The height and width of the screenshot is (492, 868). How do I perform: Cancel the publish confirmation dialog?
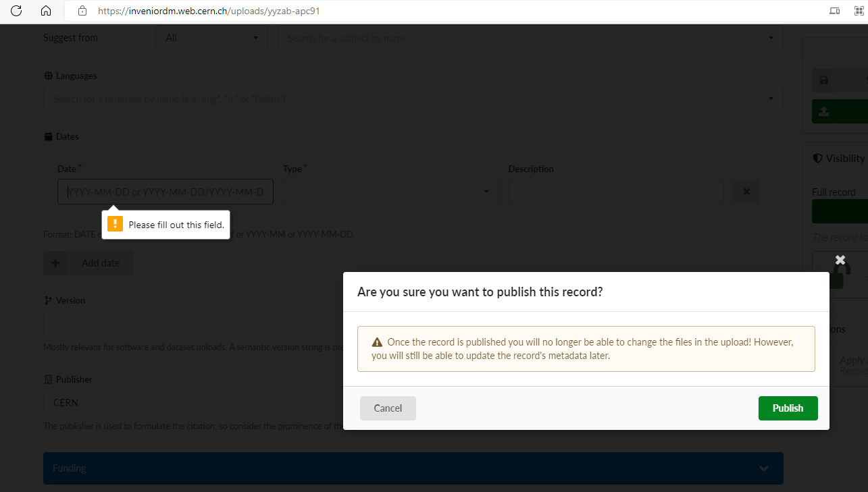(x=387, y=408)
